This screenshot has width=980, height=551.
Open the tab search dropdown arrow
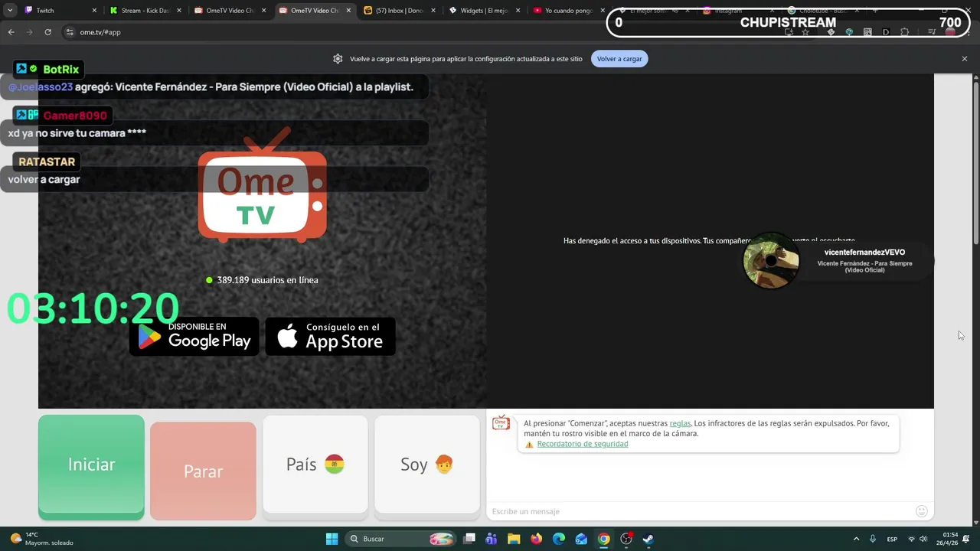(x=10, y=11)
